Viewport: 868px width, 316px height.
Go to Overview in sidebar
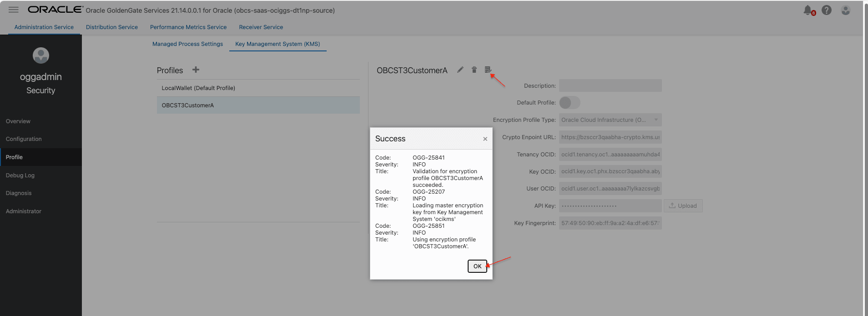[18, 121]
